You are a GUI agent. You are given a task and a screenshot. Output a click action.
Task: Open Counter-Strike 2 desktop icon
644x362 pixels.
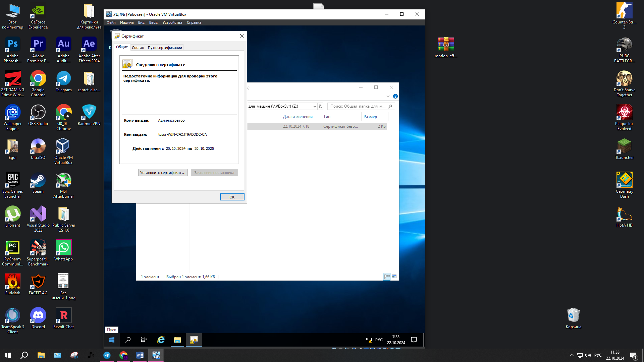coord(624,16)
